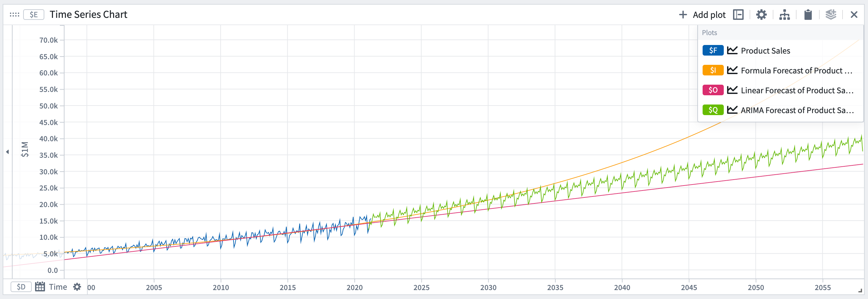Open the Time axis calendar icon
Image resolution: width=868 pixels, height=299 pixels.
(x=40, y=287)
